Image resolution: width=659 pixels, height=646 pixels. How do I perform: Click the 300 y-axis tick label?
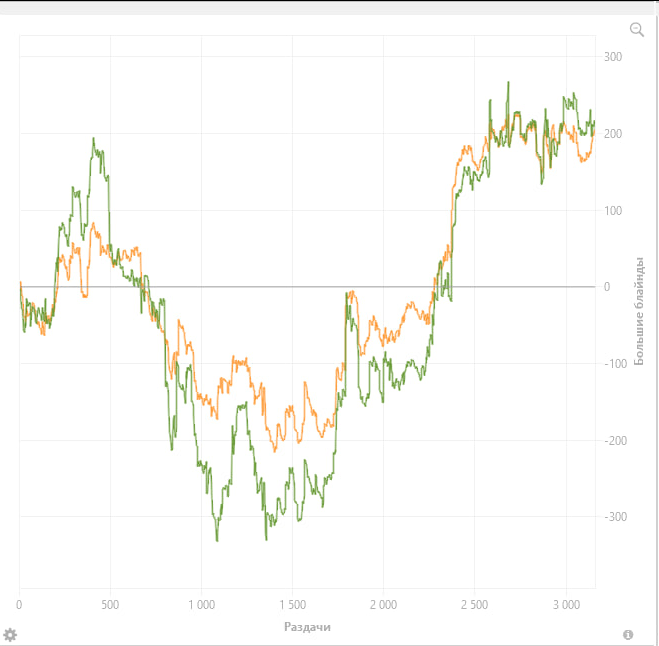click(x=613, y=57)
